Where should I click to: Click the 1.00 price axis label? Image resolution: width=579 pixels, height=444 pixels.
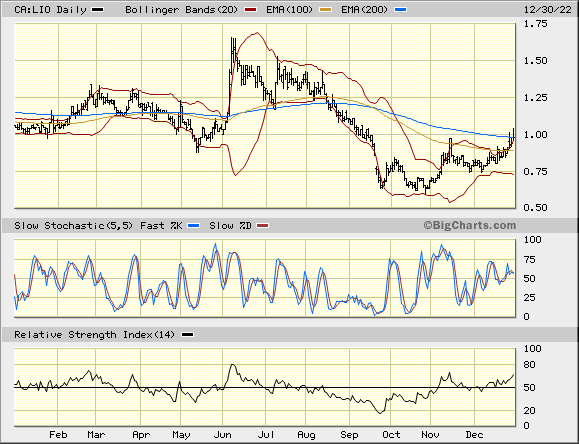(535, 134)
